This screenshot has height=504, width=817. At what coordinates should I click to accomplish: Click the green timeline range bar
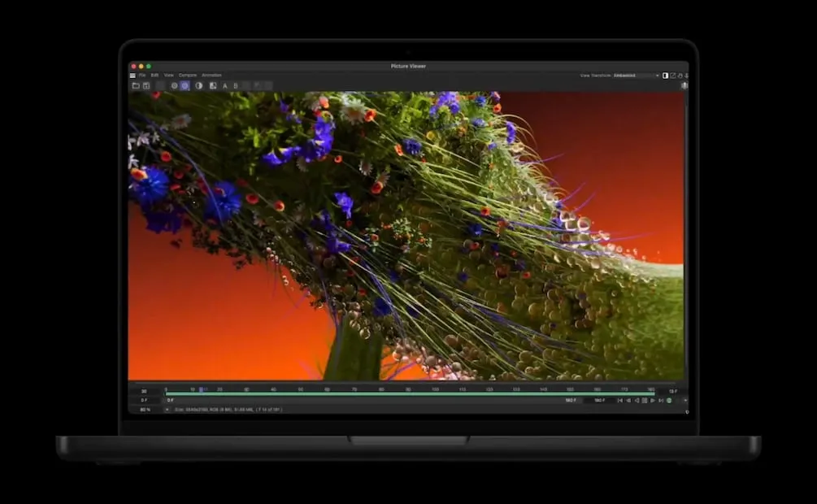coord(410,394)
